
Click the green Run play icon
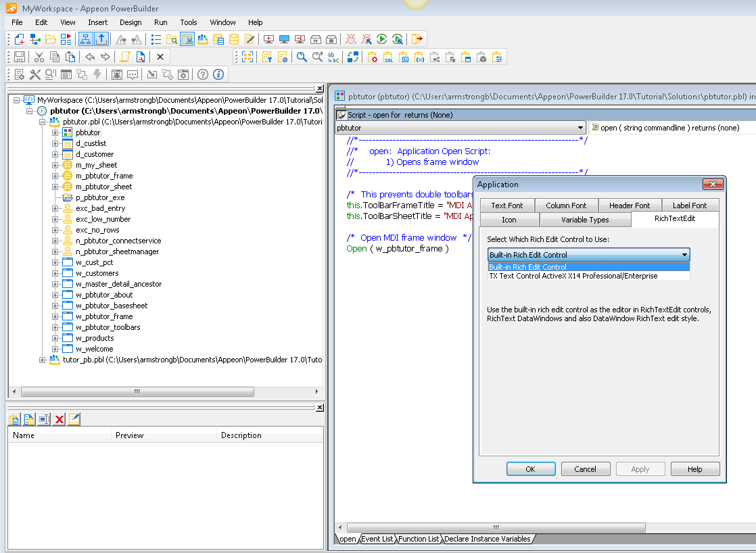click(x=381, y=39)
